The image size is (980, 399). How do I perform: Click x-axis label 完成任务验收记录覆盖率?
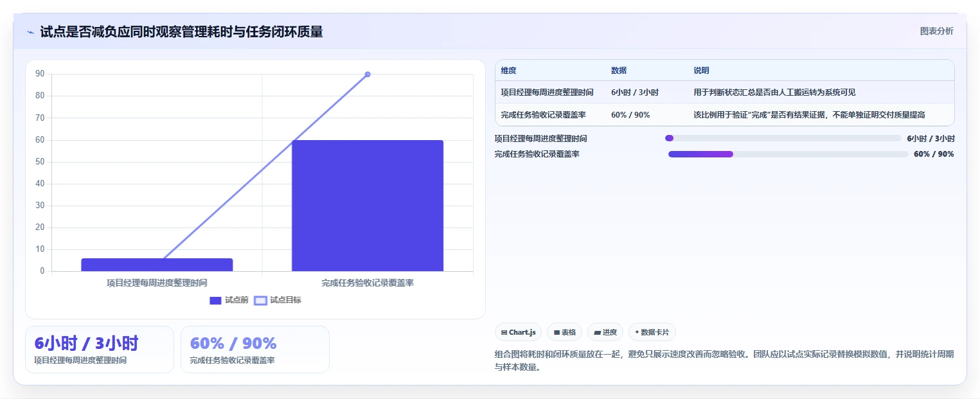(x=368, y=283)
